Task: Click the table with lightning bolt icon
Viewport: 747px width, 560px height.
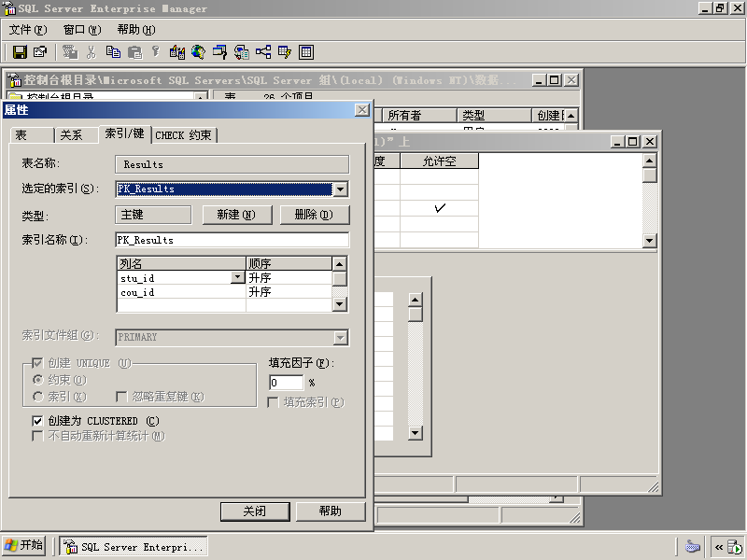Action: (285, 52)
